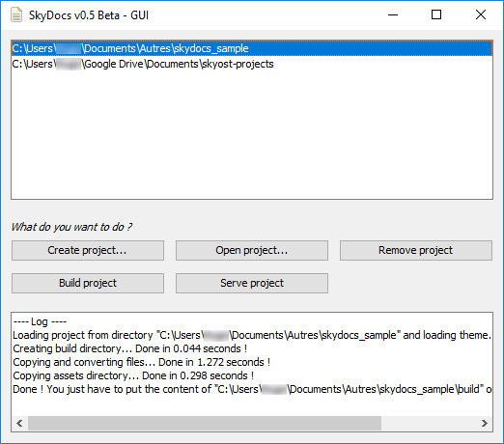Click the 'Loading project from directory' log line
The image size is (504, 444).
252,335
